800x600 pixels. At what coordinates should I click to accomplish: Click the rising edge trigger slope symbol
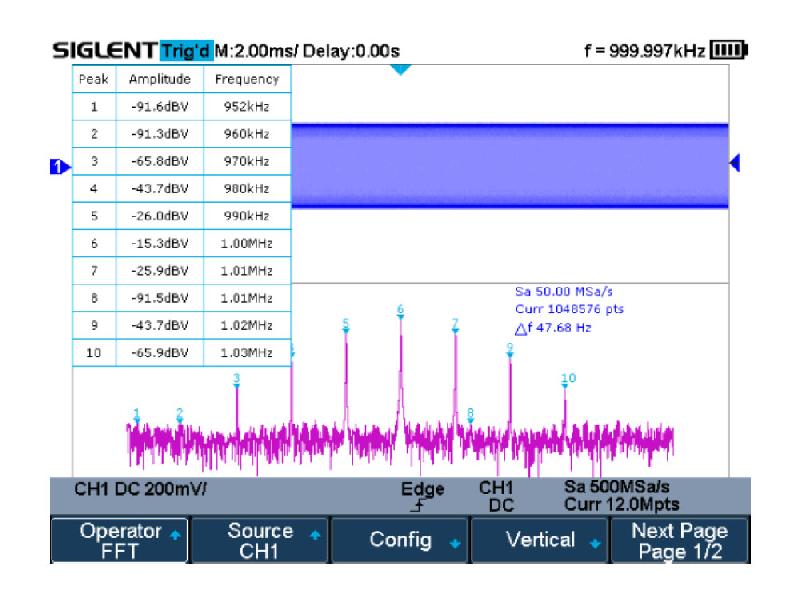(x=415, y=508)
